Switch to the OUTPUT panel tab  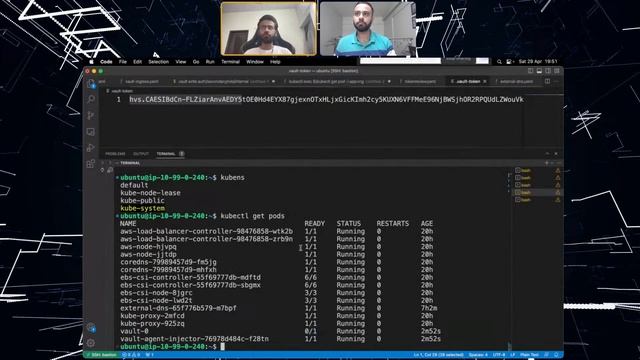point(141,154)
